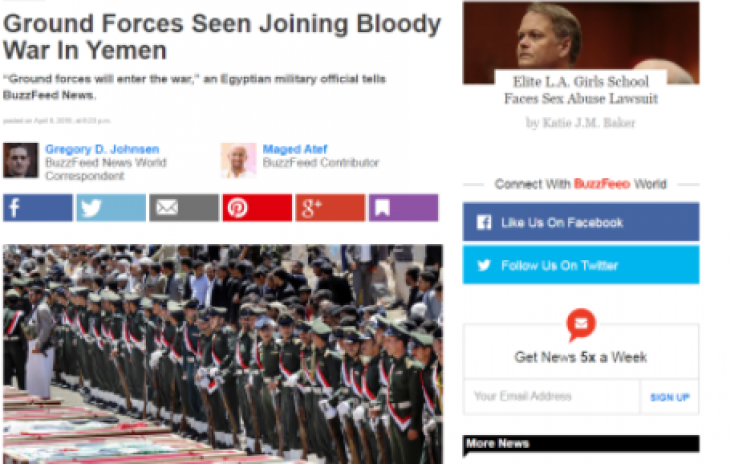The width and height of the screenshot is (730, 464).
Task: Bookmark article with purple bookmark button
Action: (403, 208)
